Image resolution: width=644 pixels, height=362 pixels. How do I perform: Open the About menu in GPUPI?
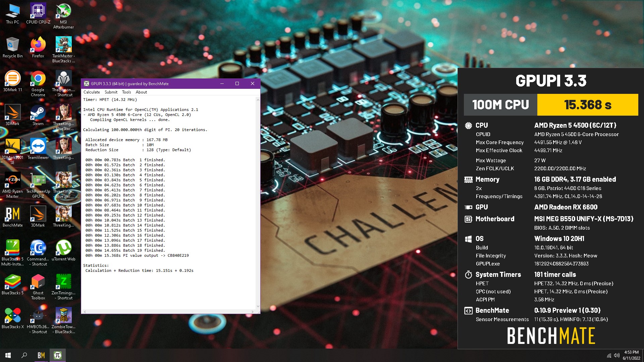click(x=141, y=92)
